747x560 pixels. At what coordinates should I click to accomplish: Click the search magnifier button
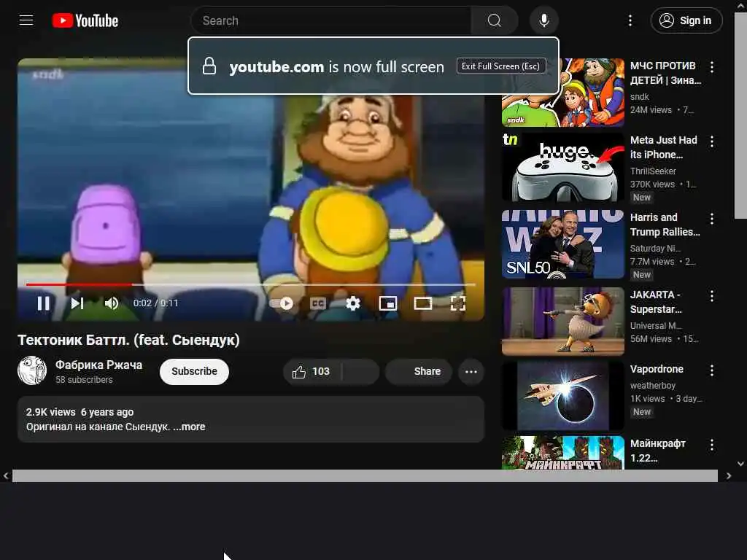(494, 20)
